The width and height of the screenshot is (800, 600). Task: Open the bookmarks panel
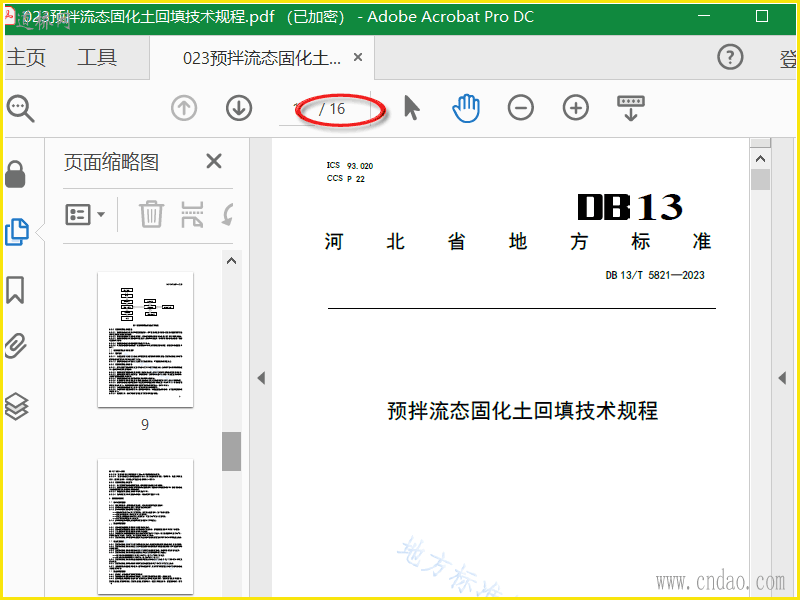coord(15,290)
